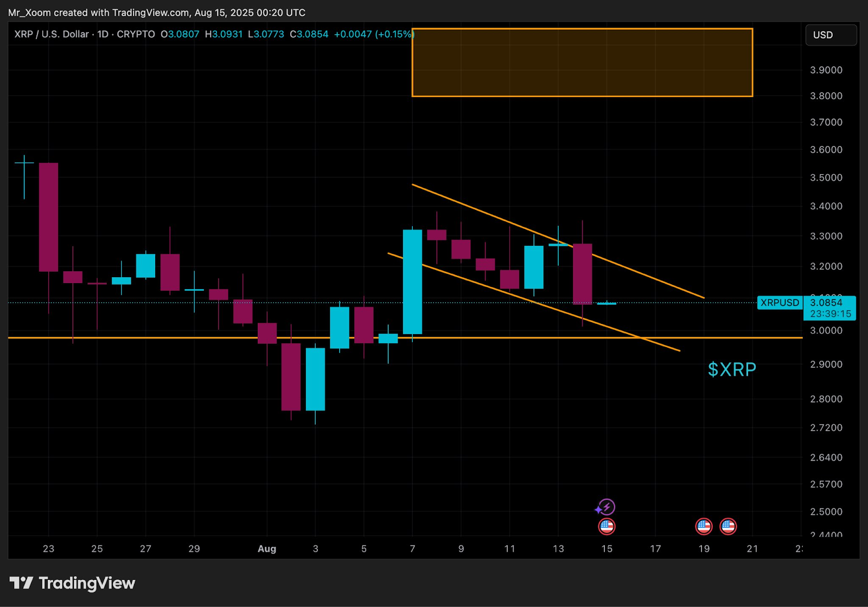Image resolution: width=868 pixels, height=607 pixels.
Task: Click the 3.0854 current price badge
Action: pyautogui.click(x=829, y=308)
